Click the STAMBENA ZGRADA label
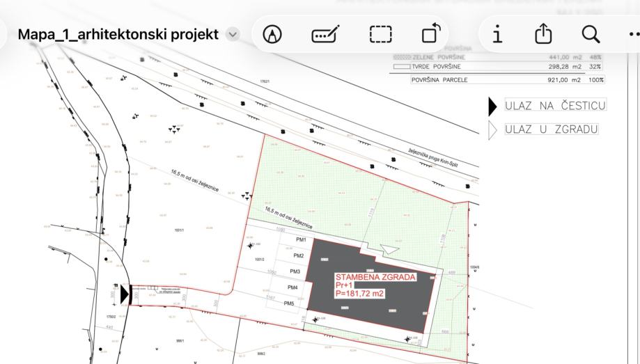The height and width of the screenshot is (364, 640). pos(375,277)
